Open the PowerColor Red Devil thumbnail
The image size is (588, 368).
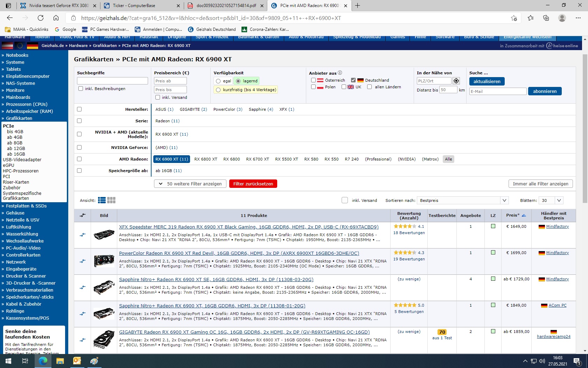coord(104,261)
